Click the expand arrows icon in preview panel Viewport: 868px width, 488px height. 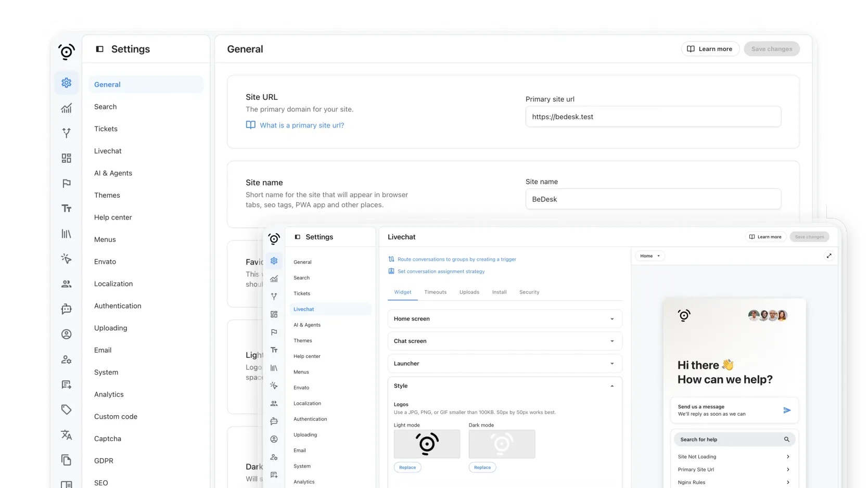click(829, 256)
